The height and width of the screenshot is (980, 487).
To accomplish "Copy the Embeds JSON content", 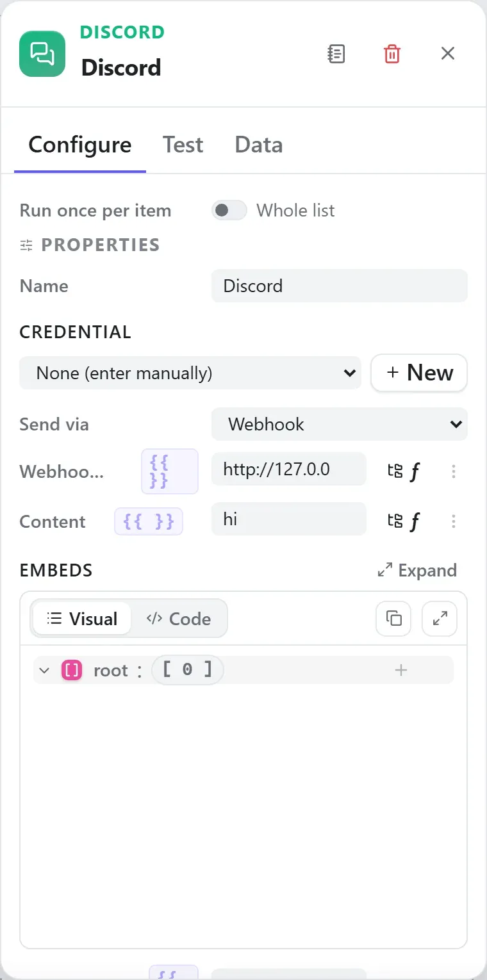I will point(393,619).
